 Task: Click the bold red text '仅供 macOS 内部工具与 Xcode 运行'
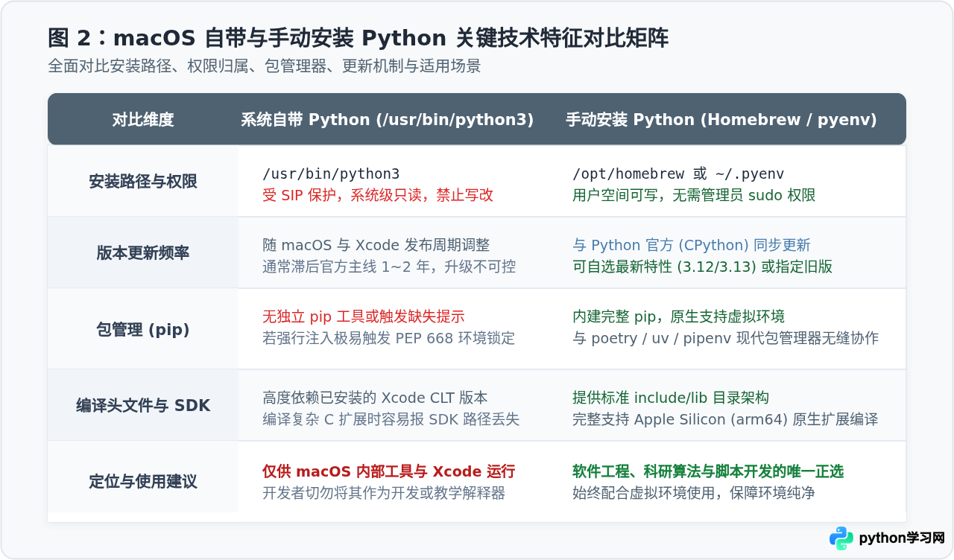tap(388, 471)
